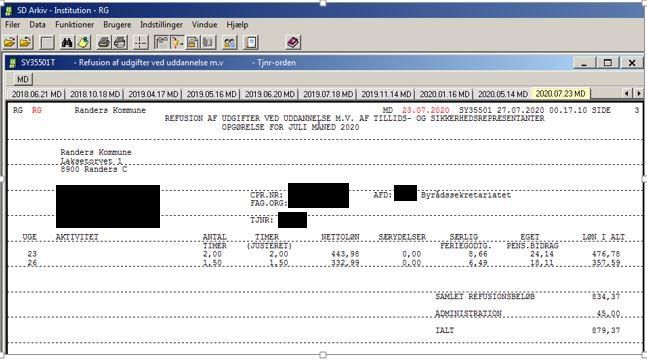The image size is (647, 360).
Task: Click the blank page toolbar icon
Action: coord(47,42)
